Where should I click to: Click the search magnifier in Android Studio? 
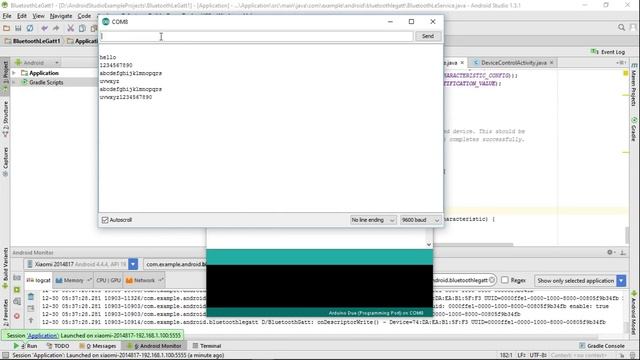click(x=621, y=27)
